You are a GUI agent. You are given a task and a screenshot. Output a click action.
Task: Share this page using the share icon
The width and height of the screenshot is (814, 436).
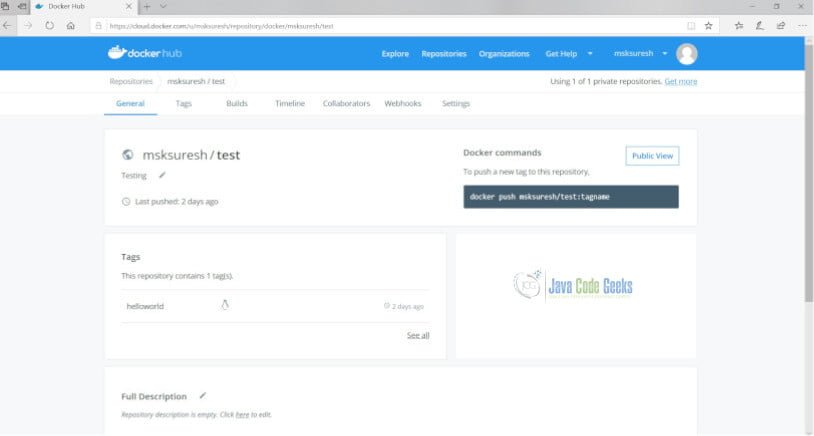pos(780,25)
